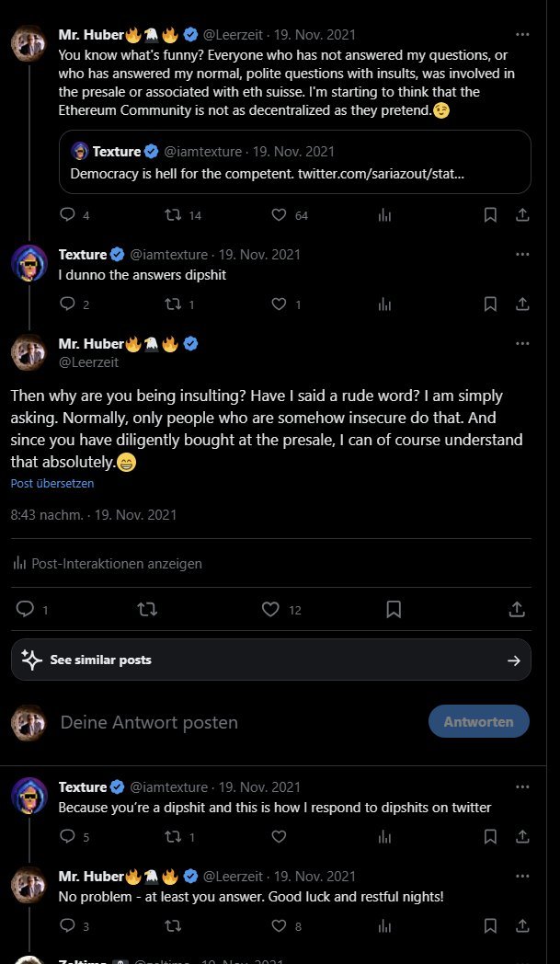560x964 pixels.
Task: Bookmark Texture's 'I dunno the answers' post
Action: 490,304
